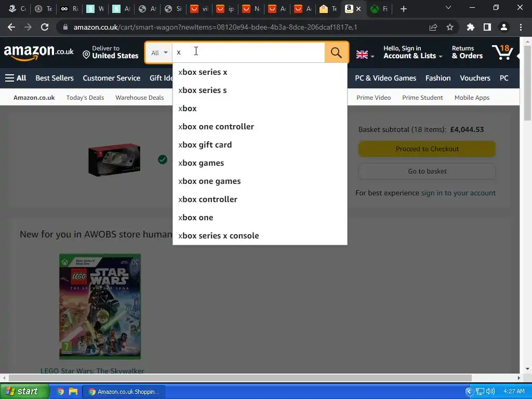Open Prime Student sub-nav link
Viewport: 532px width, 399px height.
tap(422, 98)
